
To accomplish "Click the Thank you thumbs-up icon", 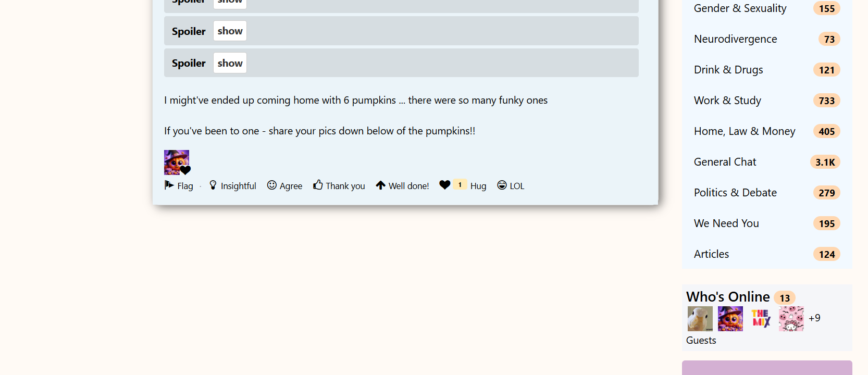I will coord(318,185).
